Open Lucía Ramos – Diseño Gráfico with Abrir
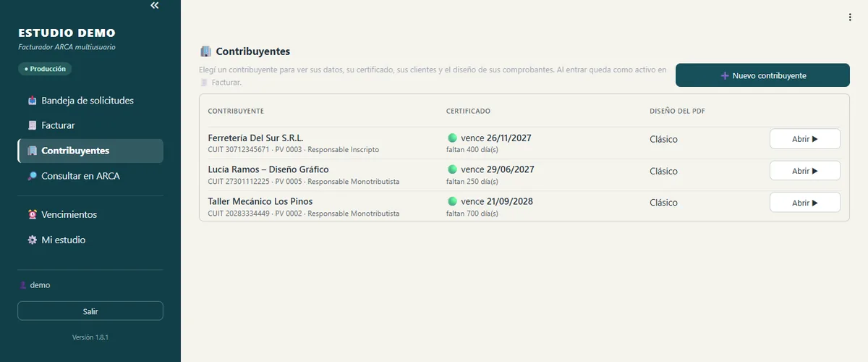This screenshot has width=868, height=362. 805,171
